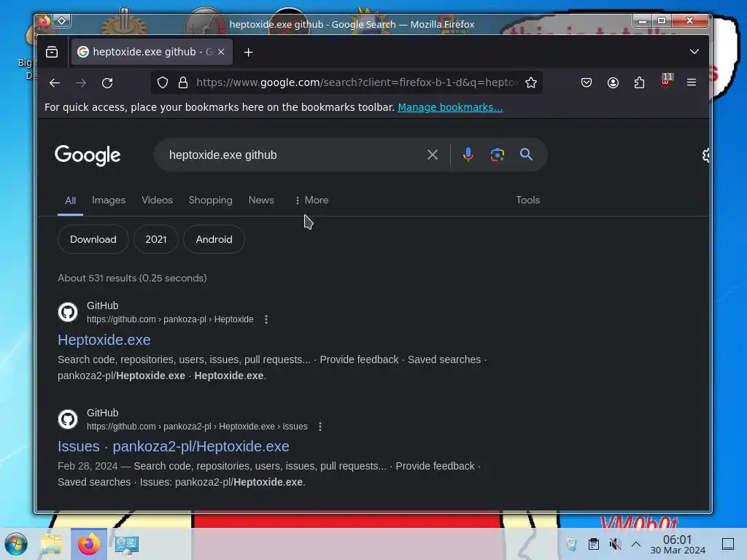Go back with the browser back arrow
This screenshot has height=560, width=747.
pos(54,83)
